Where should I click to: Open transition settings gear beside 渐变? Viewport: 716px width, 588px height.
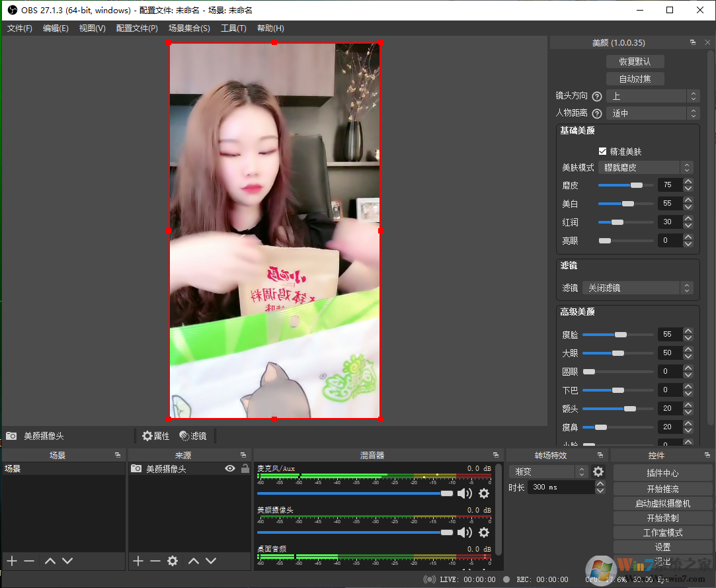[x=598, y=472]
